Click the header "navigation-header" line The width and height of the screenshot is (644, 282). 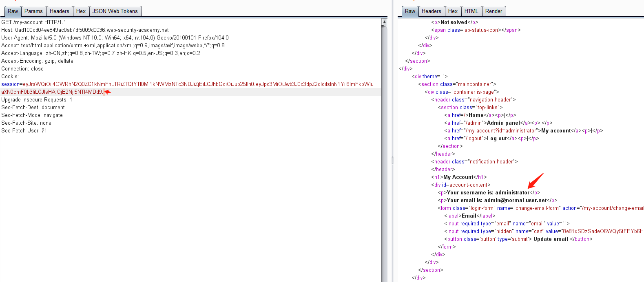(x=474, y=100)
